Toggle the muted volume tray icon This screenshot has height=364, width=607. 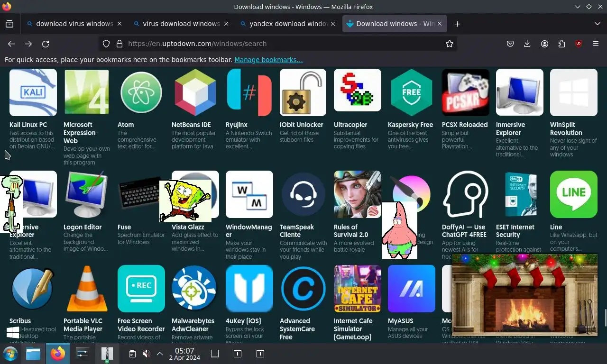click(x=147, y=354)
